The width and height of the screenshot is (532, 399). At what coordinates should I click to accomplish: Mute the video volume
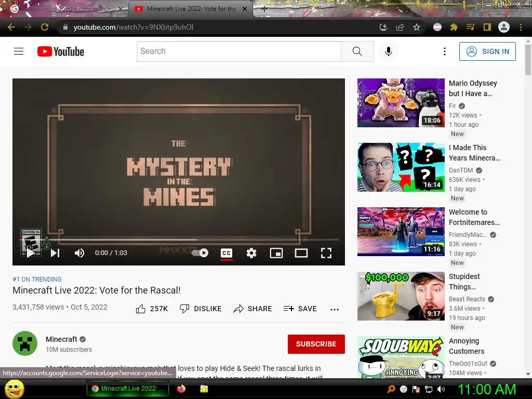coord(79,253)
